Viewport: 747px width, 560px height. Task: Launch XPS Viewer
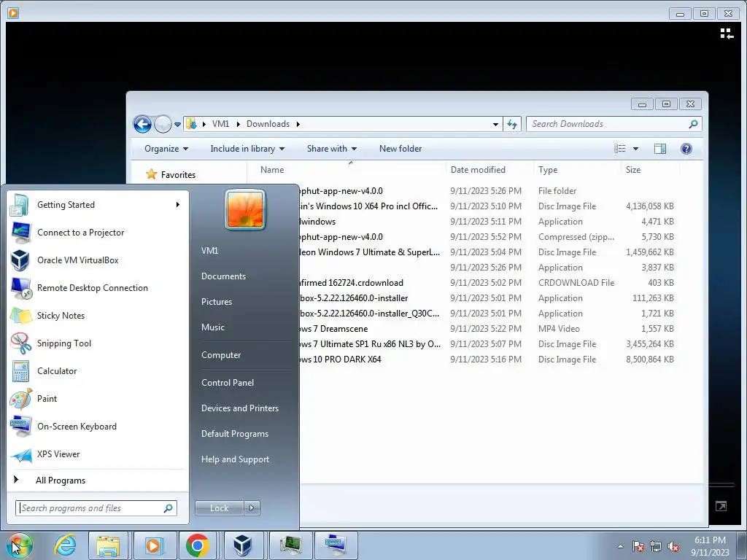click(98, 454)
